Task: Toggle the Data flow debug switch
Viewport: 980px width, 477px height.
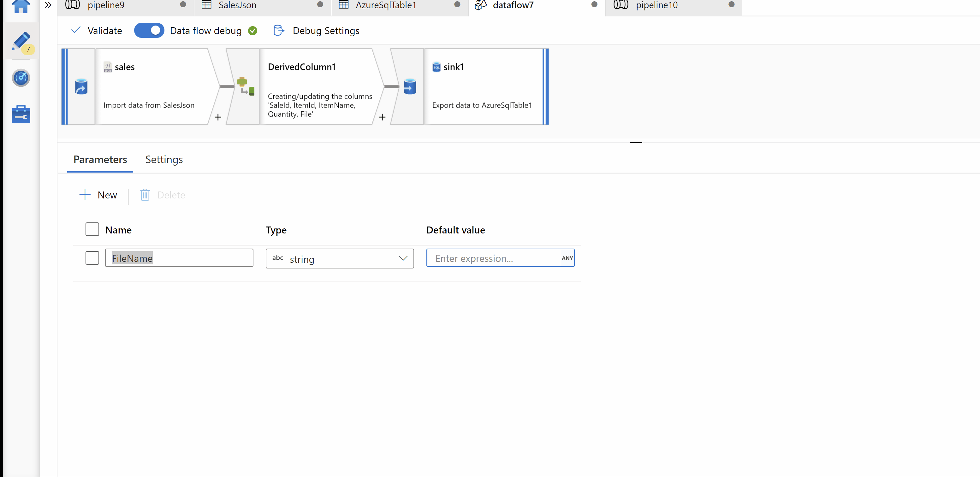Action: tap(149, 30)
